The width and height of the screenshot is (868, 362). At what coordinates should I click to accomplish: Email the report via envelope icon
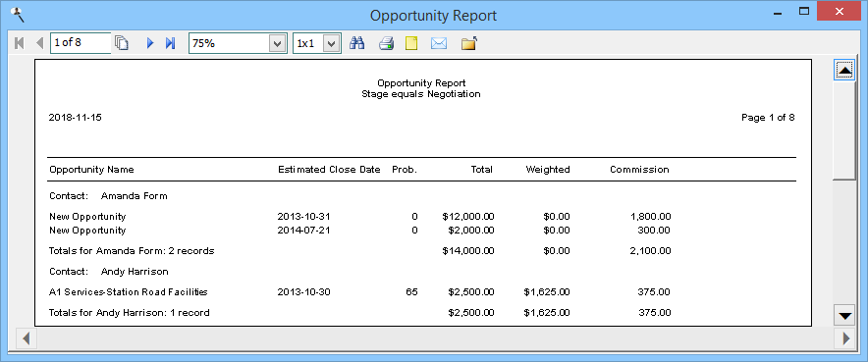coord(439,43)
